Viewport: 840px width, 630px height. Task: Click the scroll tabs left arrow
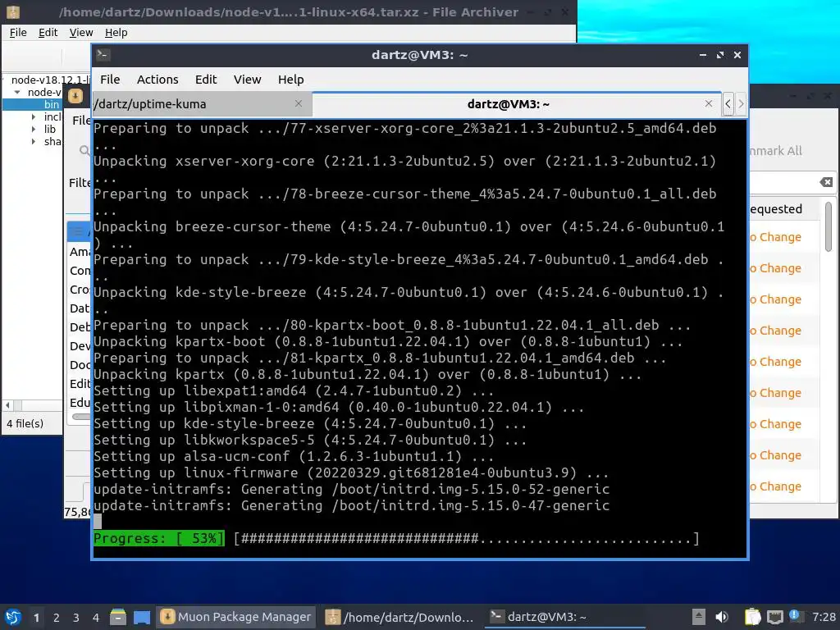tap(728, 103)
